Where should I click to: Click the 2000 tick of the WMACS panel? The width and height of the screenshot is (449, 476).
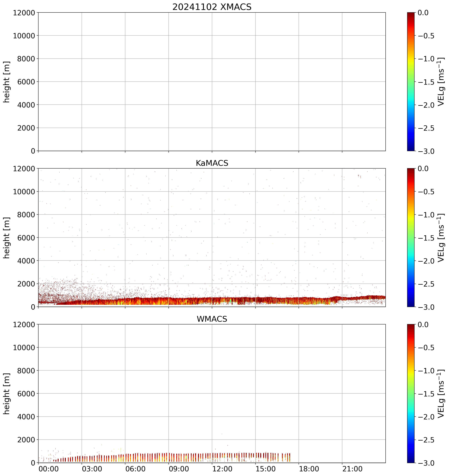pos(26,440)
